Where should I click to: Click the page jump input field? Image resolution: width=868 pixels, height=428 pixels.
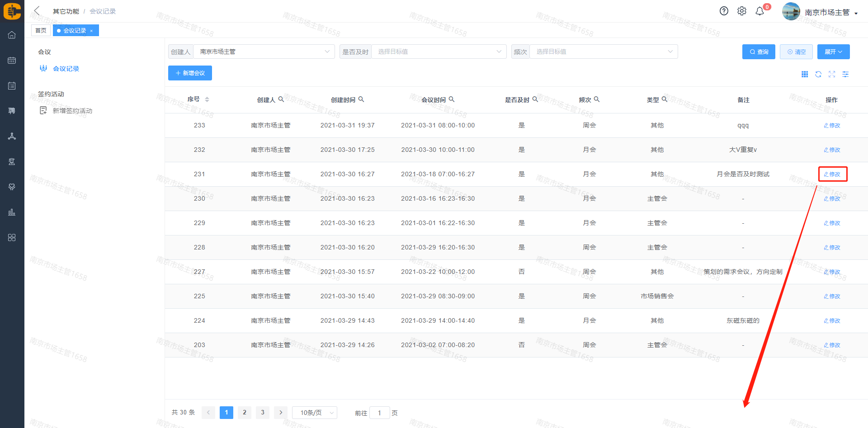click(x=379, y=413)
